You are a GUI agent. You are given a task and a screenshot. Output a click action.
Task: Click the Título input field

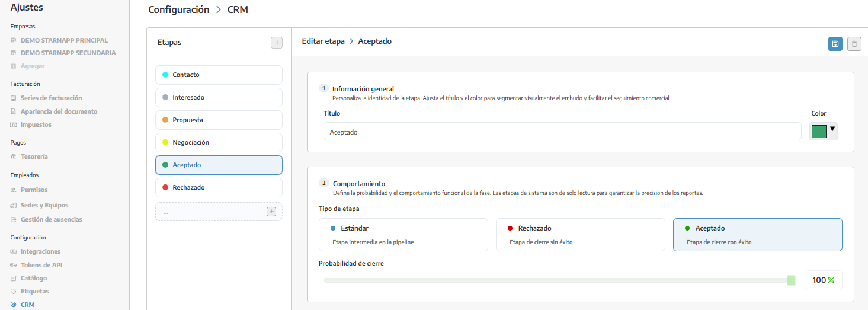pyautogui.click(x=562, y=132)
